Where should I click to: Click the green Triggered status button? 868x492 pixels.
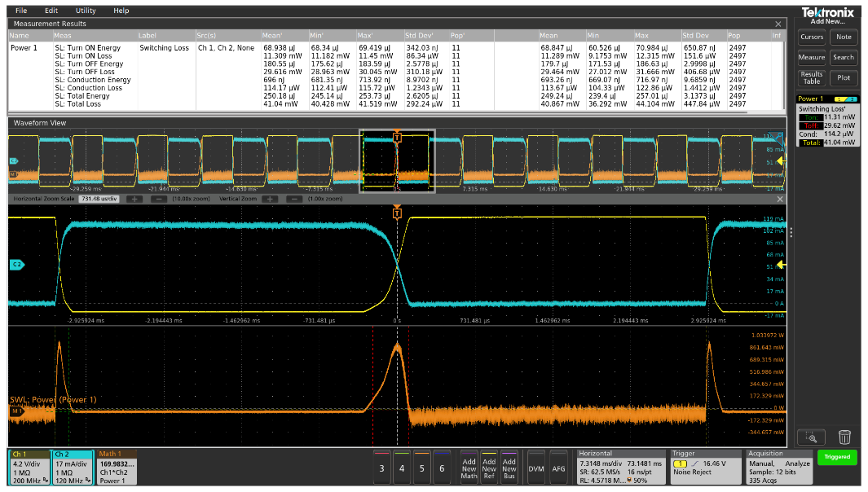837,457
